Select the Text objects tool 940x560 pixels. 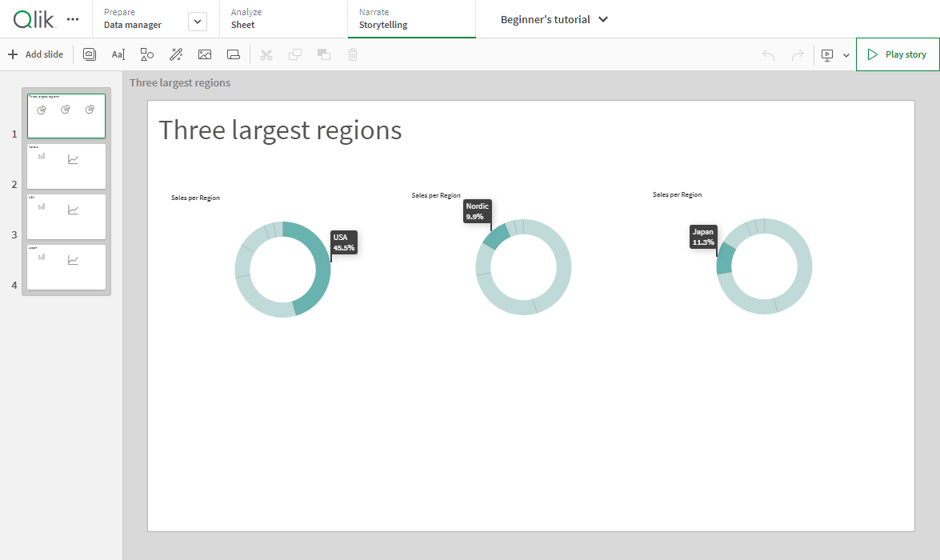(118, 54)
